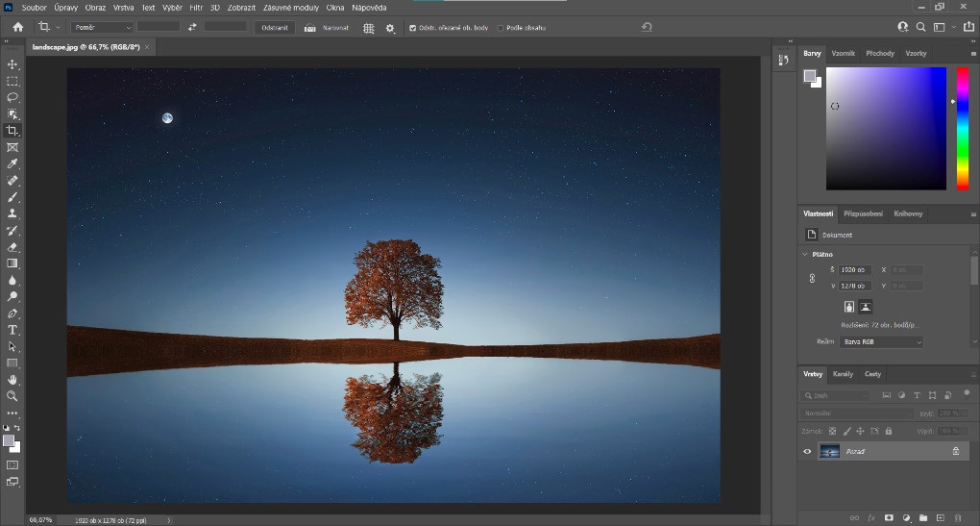980x526 pixels.
Task: Select the Move tool
Action: click(x=12, y=64)
